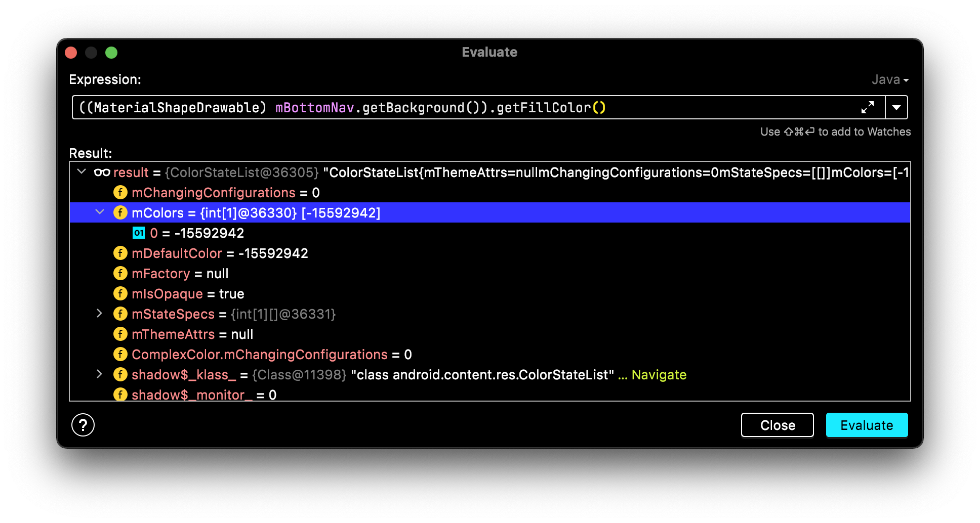Image resolution: width=980 pixels, height=523 pixels.
Task: Select the ComplexColor.mChangingConfigurations = 0 row
Action: 490,354
